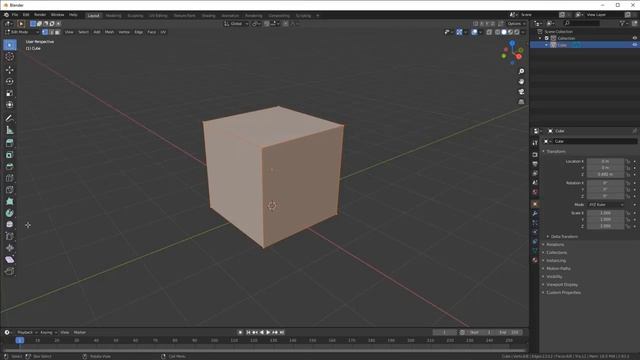
Task: Select the Knife tool
Action: pyautogui.click(x=10, y=190)
